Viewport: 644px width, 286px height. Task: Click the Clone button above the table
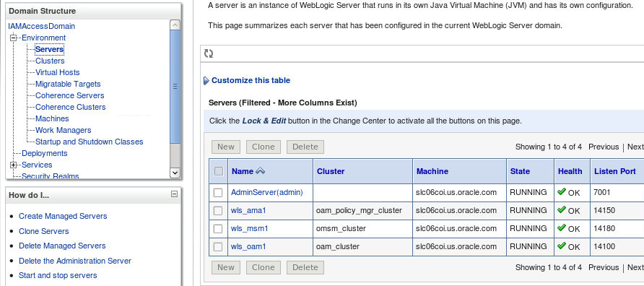[x=264, y=147]
